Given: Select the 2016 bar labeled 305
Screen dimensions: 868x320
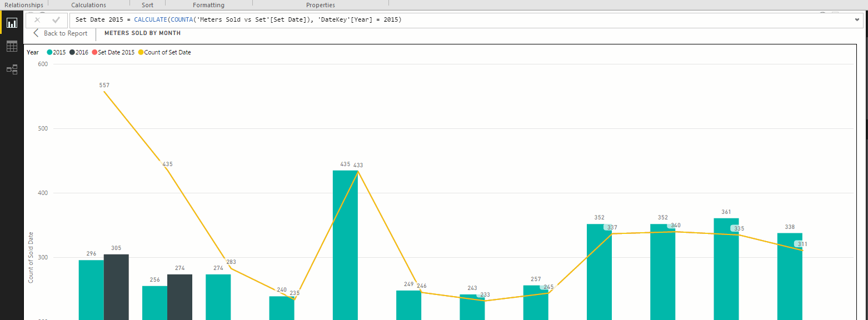Looking at the screenshot, I should [x=116, y=287].
